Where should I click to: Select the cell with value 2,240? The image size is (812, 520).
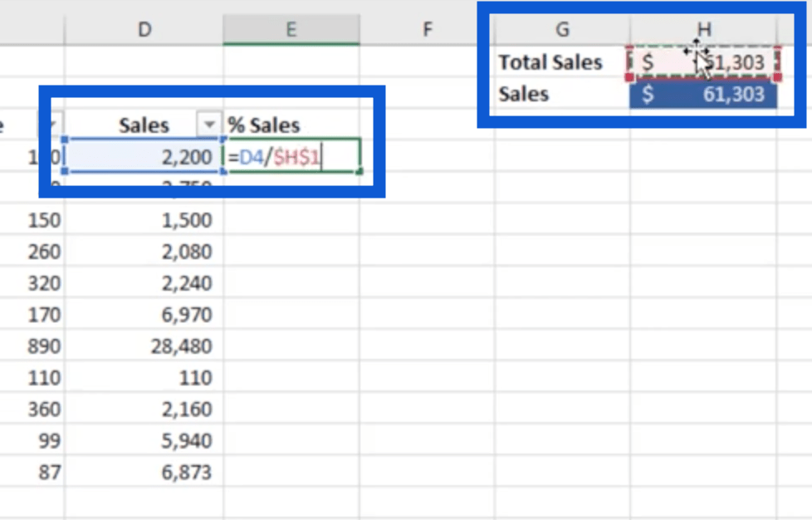coord(144,282)
